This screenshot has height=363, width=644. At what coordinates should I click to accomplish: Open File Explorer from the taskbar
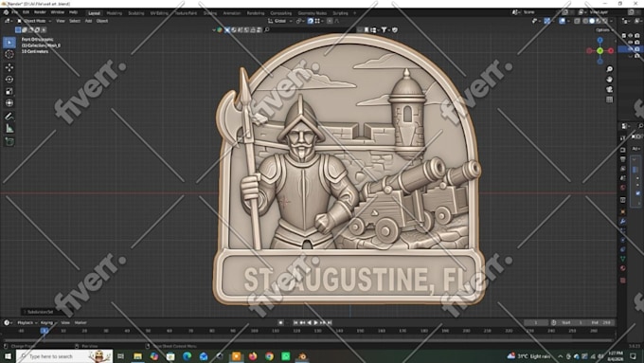coord(137,356)
